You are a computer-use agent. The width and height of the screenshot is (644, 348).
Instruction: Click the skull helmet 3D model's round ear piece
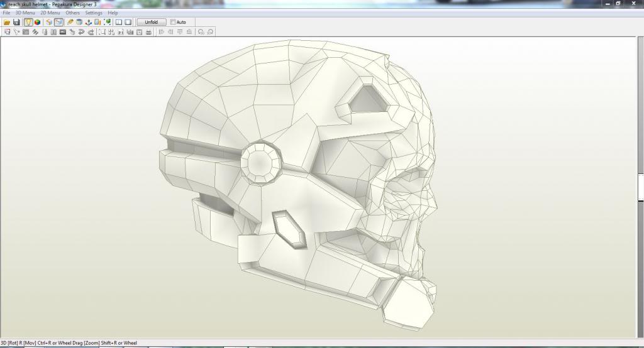click(x=260, y=161)
